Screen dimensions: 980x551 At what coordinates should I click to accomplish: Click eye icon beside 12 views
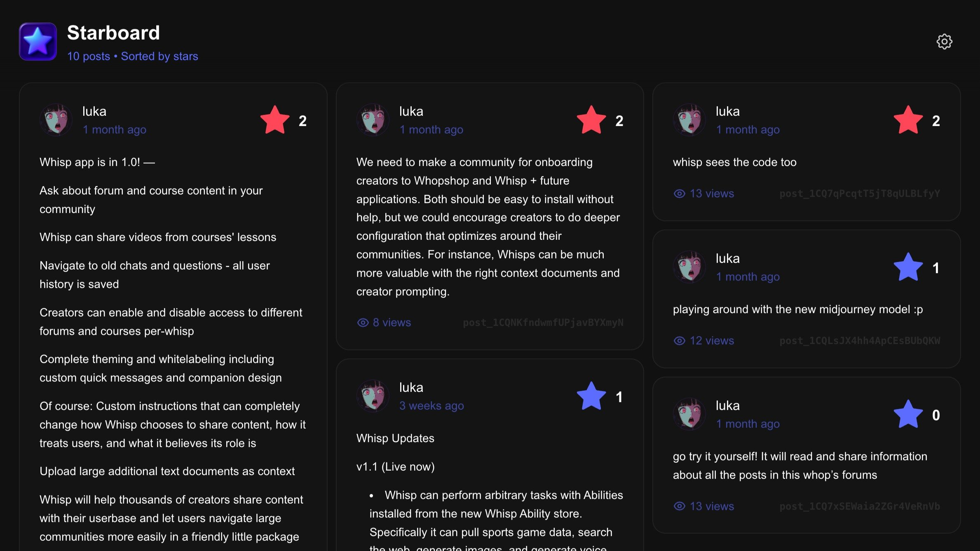pyautogui.click(x=679, y=341)
